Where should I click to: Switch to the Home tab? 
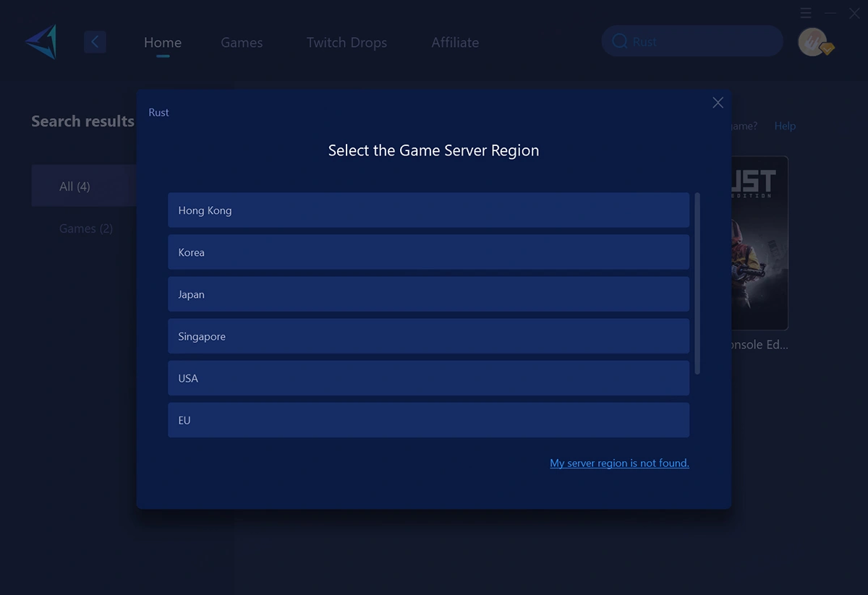[x=163, y=43]
